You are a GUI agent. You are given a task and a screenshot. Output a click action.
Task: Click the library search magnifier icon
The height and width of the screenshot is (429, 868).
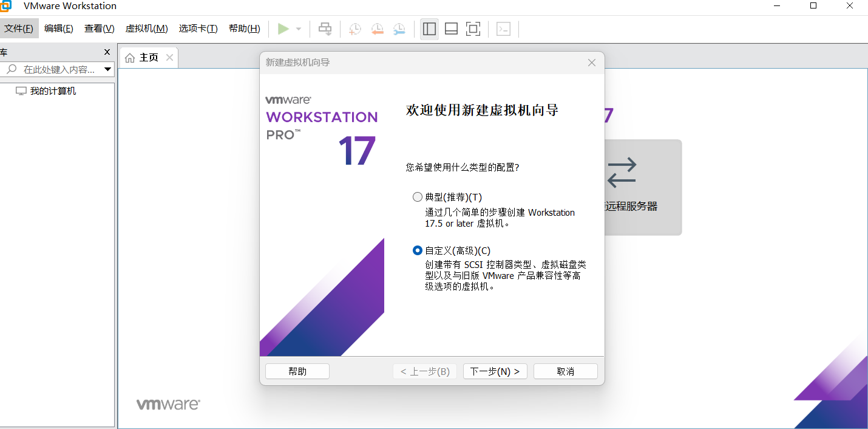[11, 69]
